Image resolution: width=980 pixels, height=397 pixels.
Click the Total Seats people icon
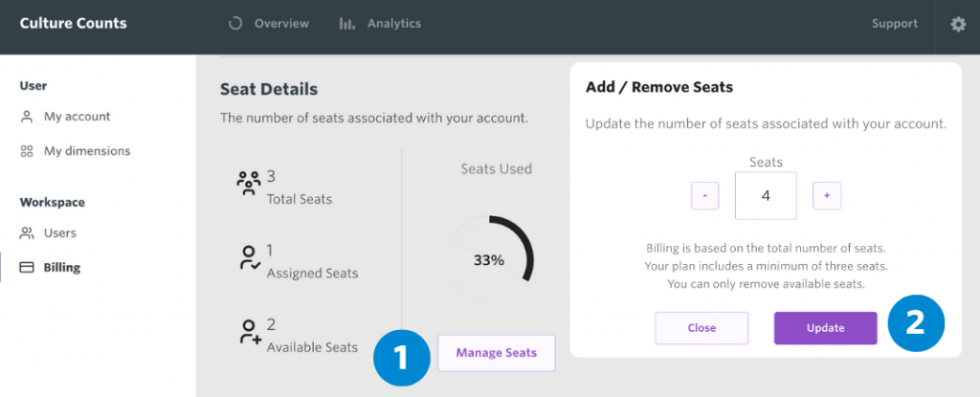[x=249, y=183]
